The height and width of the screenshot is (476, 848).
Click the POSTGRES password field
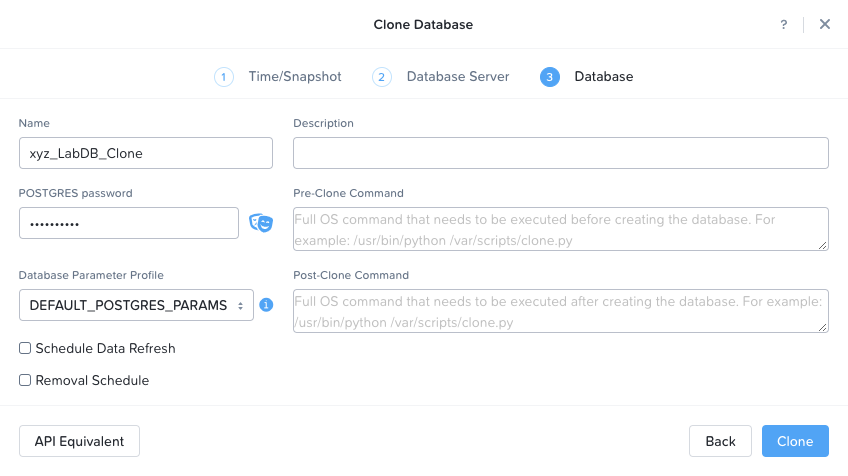pos(129,223)
